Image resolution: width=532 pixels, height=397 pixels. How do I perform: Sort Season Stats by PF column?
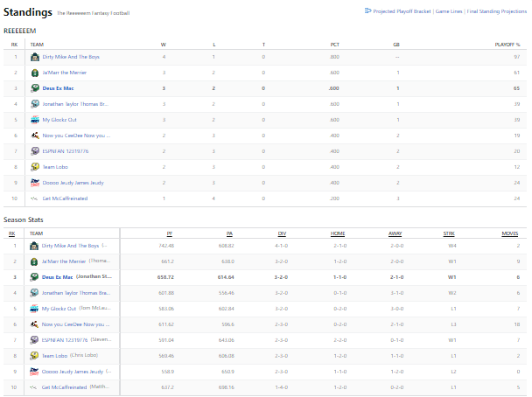click(169, 233)
